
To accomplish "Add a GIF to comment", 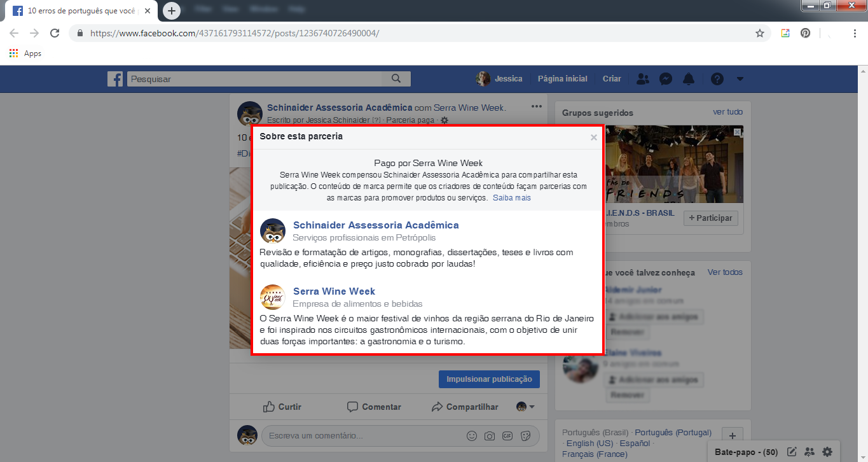I will pos(507,436).
